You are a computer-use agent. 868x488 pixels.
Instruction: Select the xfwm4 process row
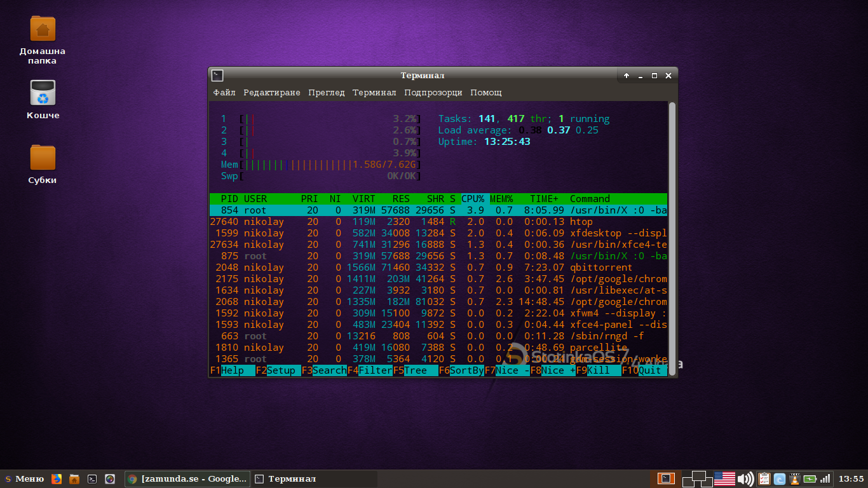(438, 313)
